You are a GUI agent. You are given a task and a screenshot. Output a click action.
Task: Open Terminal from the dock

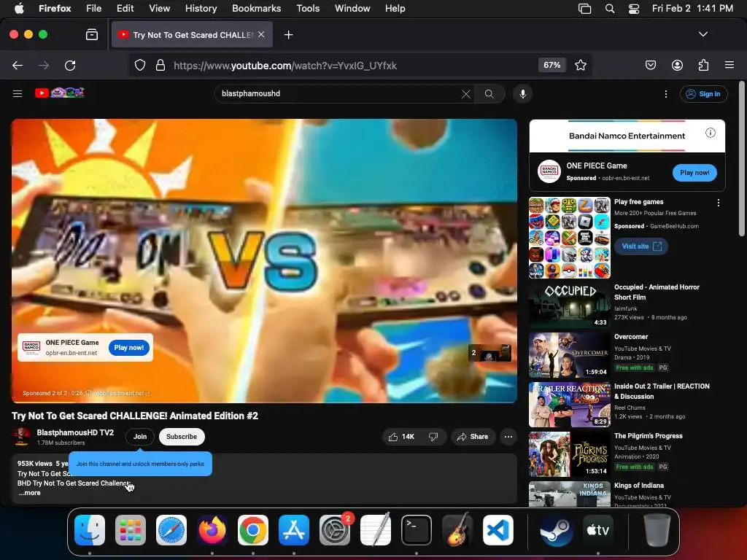pos(417,529)
